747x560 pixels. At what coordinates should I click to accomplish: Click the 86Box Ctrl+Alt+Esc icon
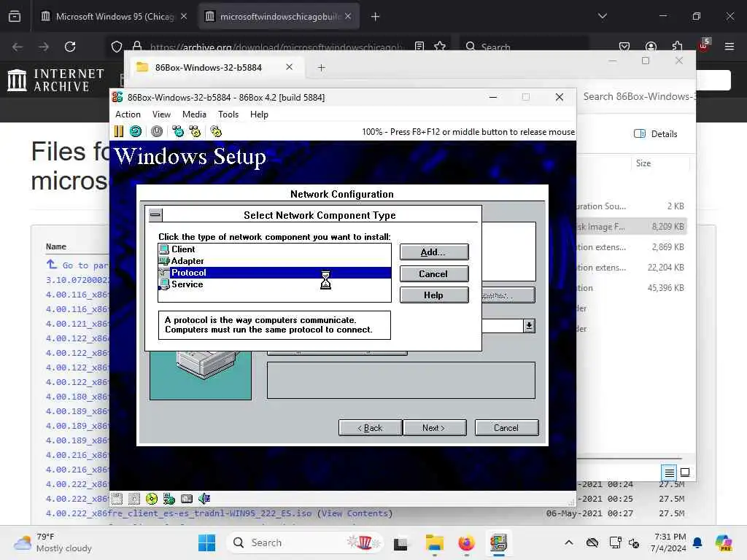point(195,131)
